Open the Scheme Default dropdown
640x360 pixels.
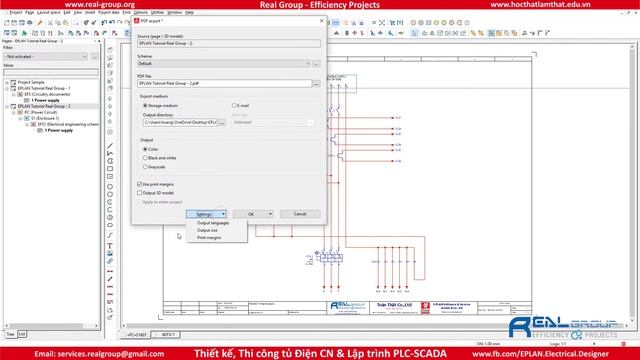pos(307,64)
